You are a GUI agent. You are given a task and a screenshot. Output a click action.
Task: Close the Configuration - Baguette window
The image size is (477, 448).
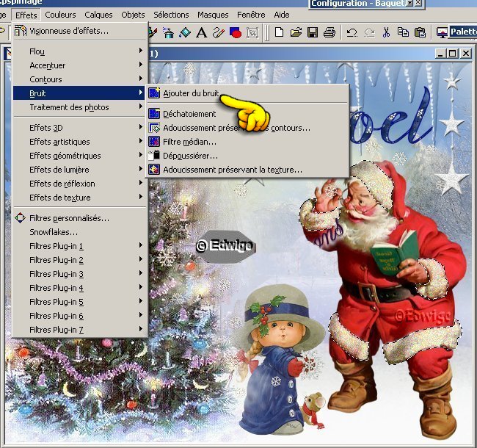[x=418, y=3]
